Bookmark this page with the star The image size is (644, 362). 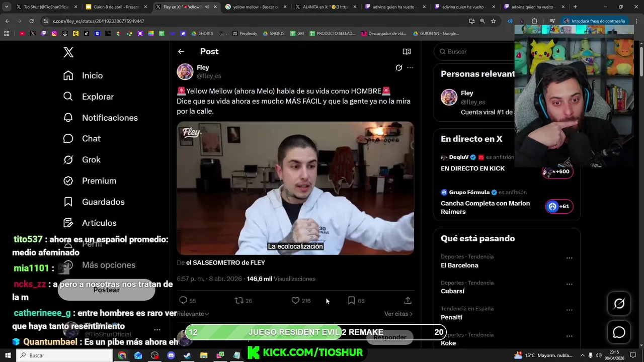tap(494, 21)
